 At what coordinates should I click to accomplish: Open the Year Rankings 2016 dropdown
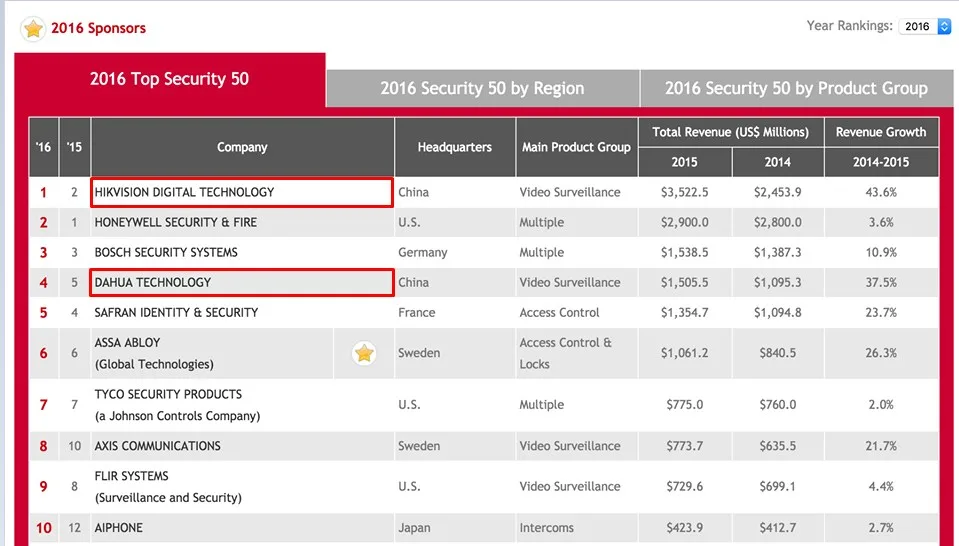pos(925,26)
